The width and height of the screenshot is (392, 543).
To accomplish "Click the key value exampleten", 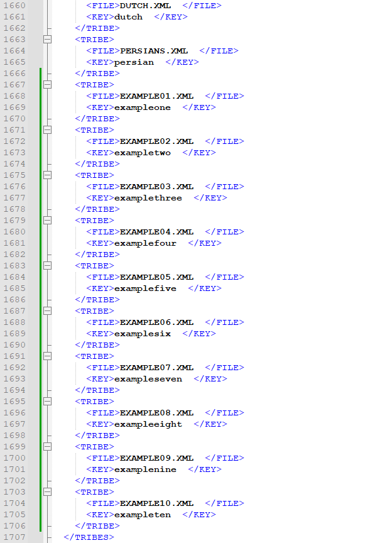I will click(143, 515).
